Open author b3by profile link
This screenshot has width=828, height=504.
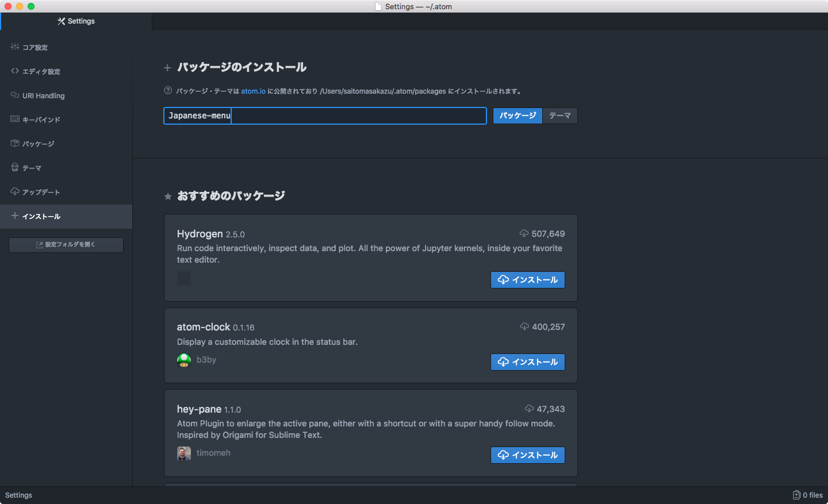tap(206, 360)
